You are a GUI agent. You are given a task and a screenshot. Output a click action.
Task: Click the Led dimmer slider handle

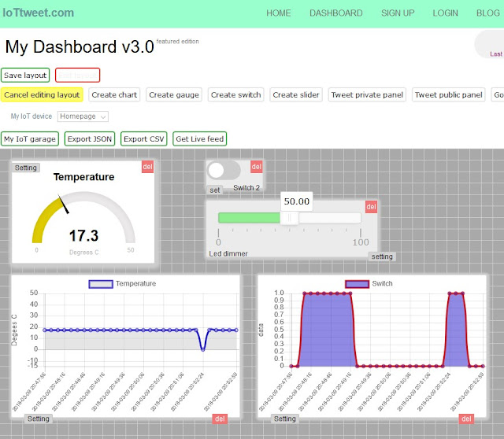(x=289, y=218)
